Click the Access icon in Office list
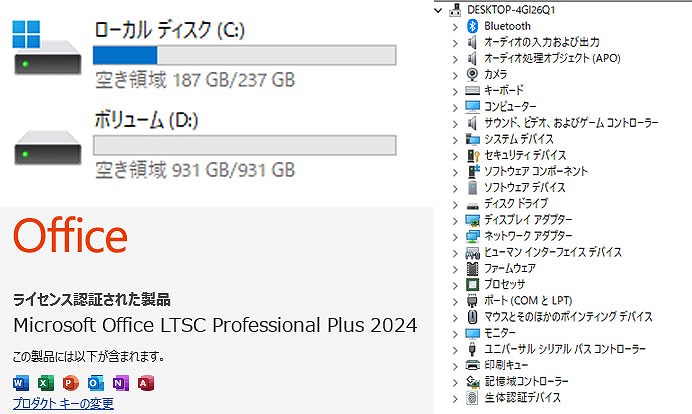Screen dimensions: 692x414 pos(145,384)
